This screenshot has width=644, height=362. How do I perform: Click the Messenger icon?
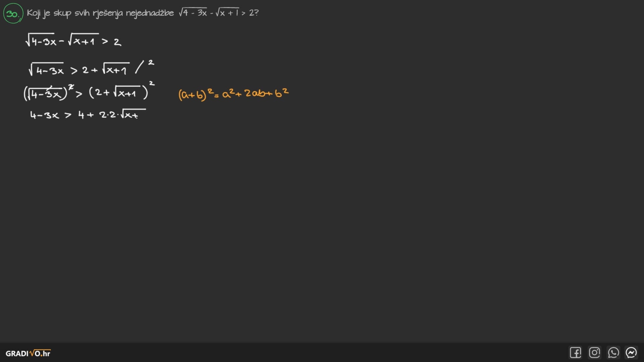pos(631,353)
